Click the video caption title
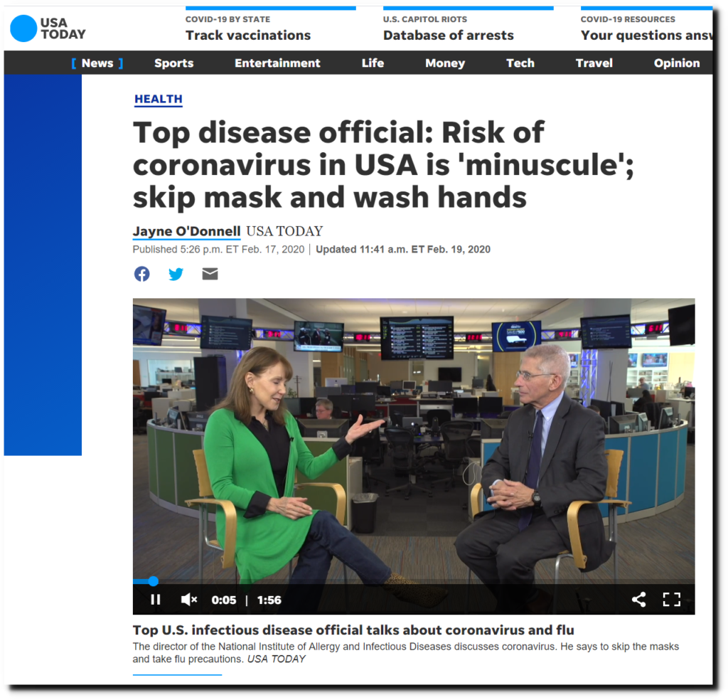The image size is (728, 700). [353, 630]
